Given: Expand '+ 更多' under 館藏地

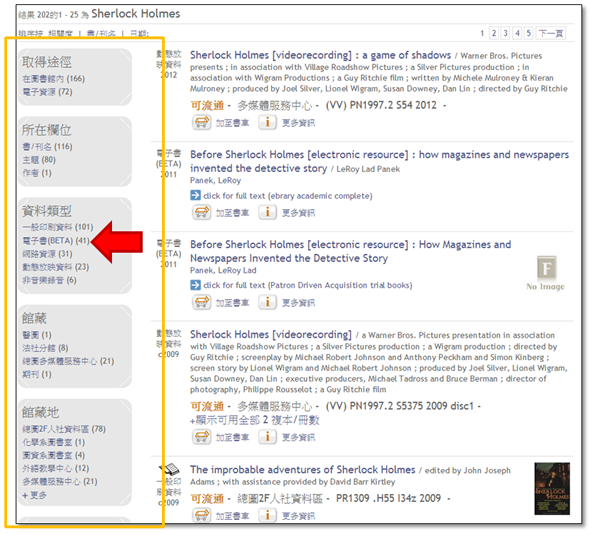Looking at the screenshot, I should (34, 495).
